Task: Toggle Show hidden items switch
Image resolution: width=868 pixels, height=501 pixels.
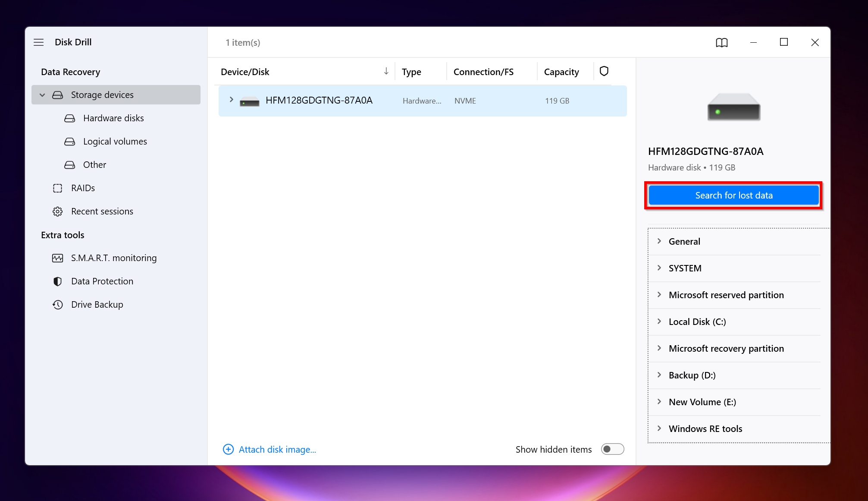Action: coord(612,449)
